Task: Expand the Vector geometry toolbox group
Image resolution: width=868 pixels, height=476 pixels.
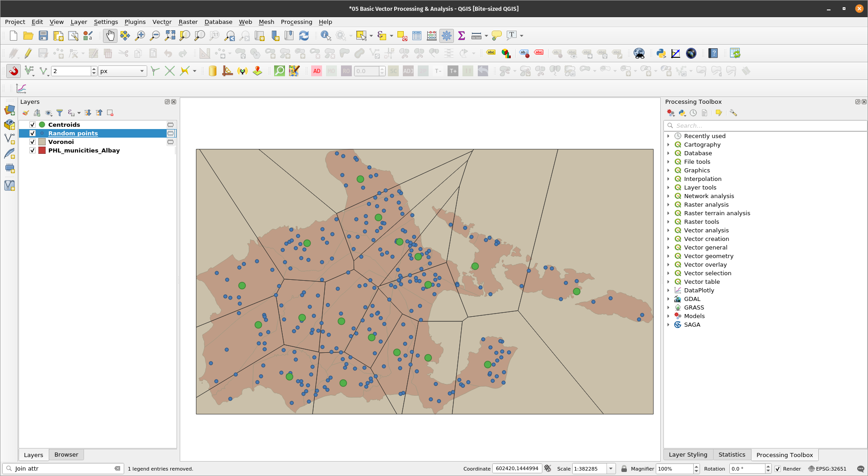Action: pos(668,256)
